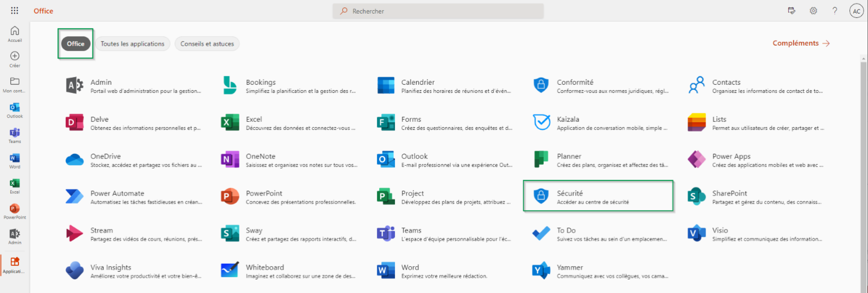The height and width of the screenshot is (293, 868).
Task: Launch the Power Automate app icon
Action: click(x=74, y=196)
